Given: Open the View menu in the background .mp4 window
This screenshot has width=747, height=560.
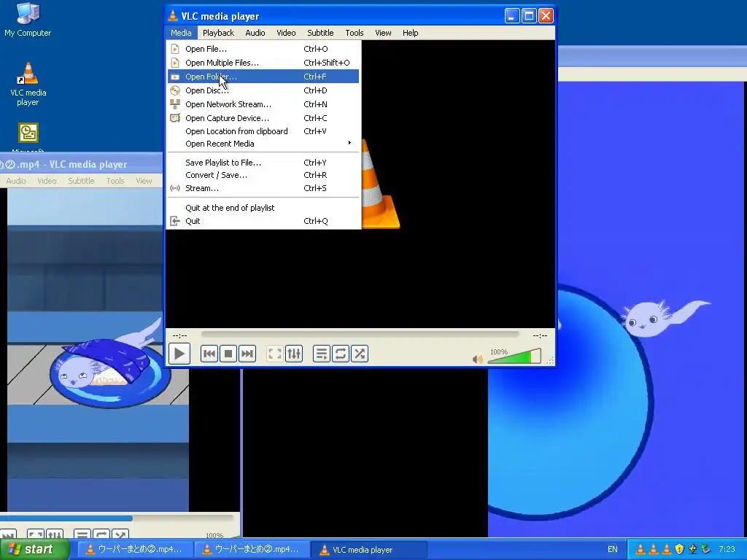Looking at the screenshot, I should click(144, 181).
